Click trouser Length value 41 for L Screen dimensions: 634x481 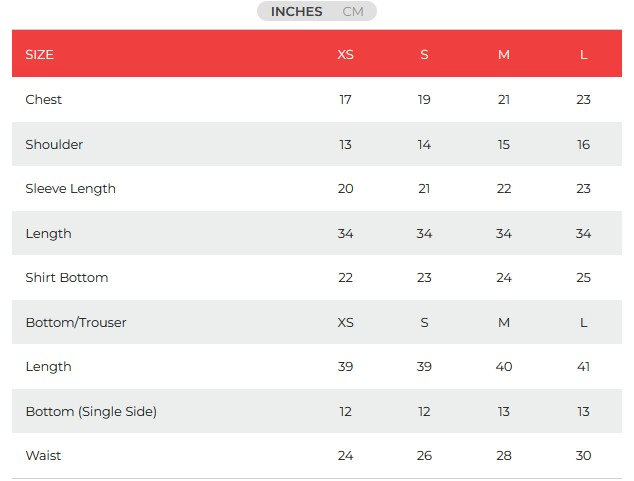click(583, 366)
